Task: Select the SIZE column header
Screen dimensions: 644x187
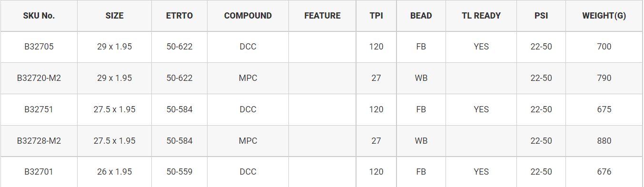Action: click(x=114, y=16)
